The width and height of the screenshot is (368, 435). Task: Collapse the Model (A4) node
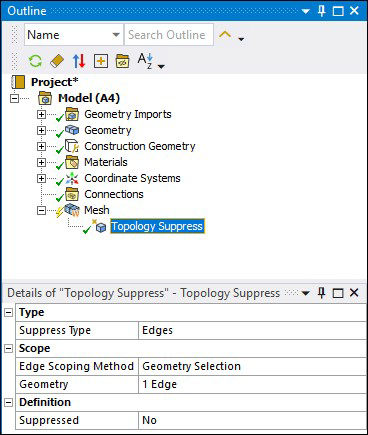(14, 98)
